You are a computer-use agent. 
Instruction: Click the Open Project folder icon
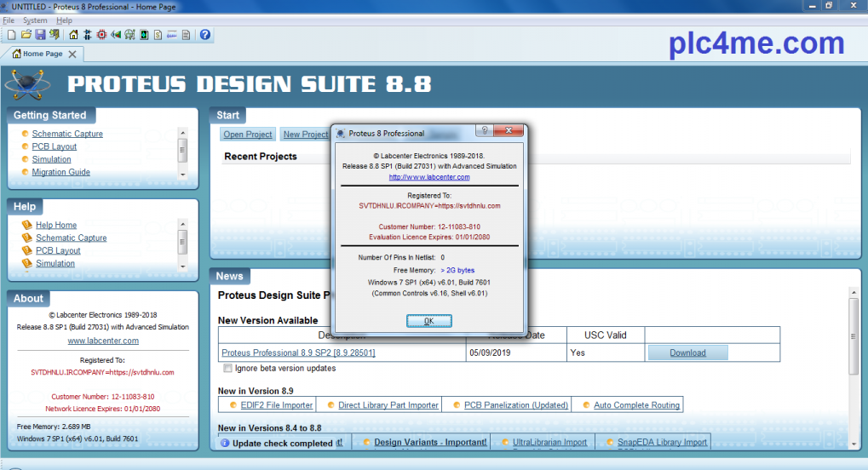point(26,35)
